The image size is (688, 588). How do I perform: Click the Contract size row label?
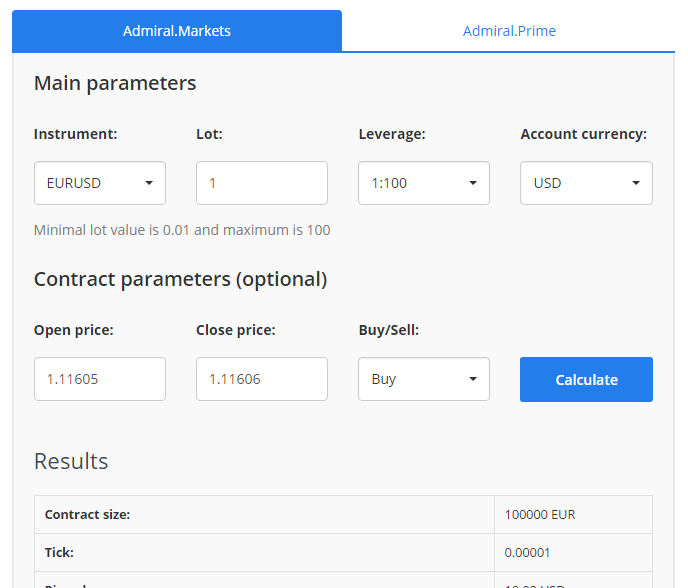pos(88,515)
